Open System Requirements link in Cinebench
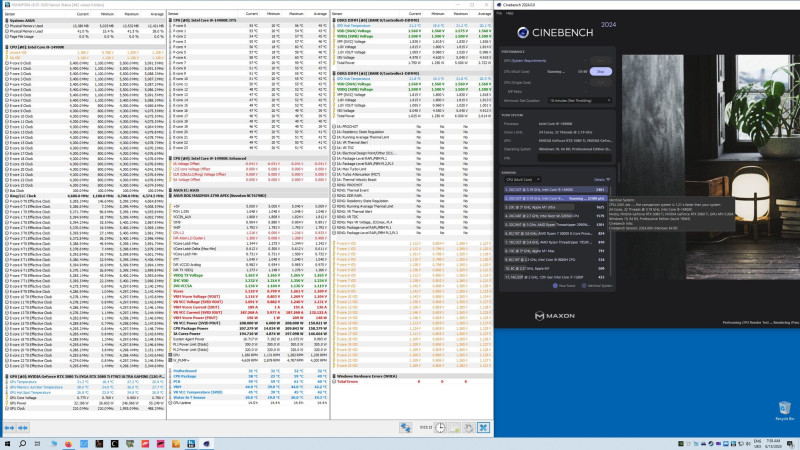This screenshot has height=450, width=800. [531, 60]
